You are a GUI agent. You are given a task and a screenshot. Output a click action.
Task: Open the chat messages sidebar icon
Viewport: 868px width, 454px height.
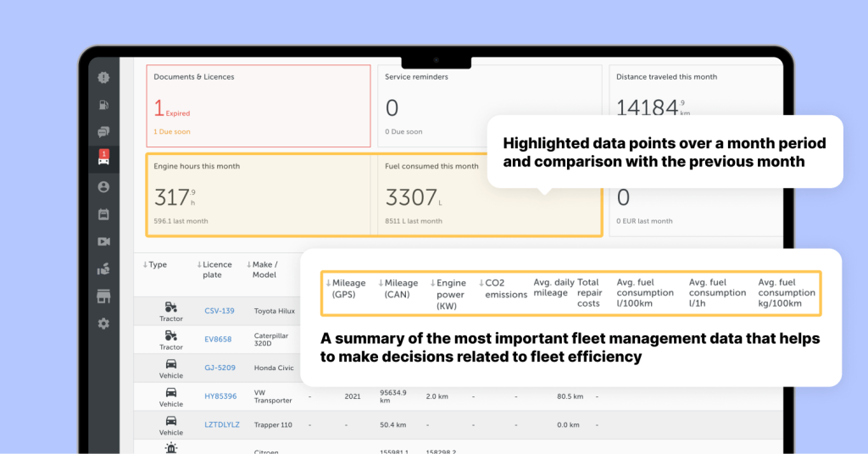coord(103,132)
